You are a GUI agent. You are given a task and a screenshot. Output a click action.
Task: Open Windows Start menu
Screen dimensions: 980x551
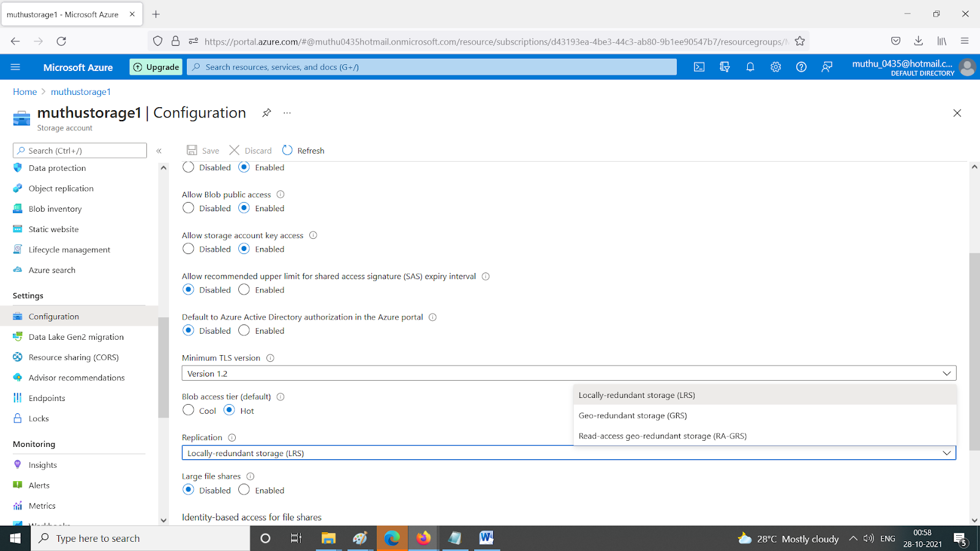pyautogui.click(x=15, y=538)
